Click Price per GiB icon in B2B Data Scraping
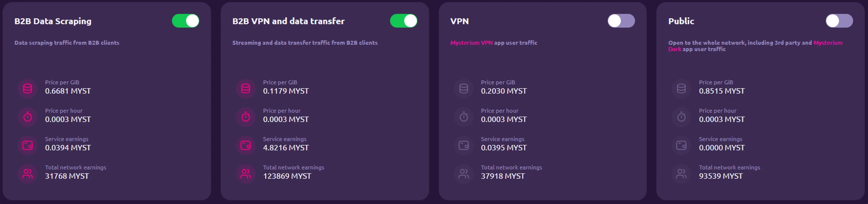 pyautogui.click(x=27, y=89)
